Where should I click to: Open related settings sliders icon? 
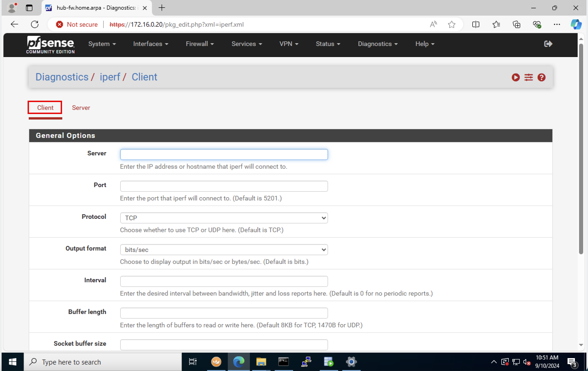[x=528, y=77]
